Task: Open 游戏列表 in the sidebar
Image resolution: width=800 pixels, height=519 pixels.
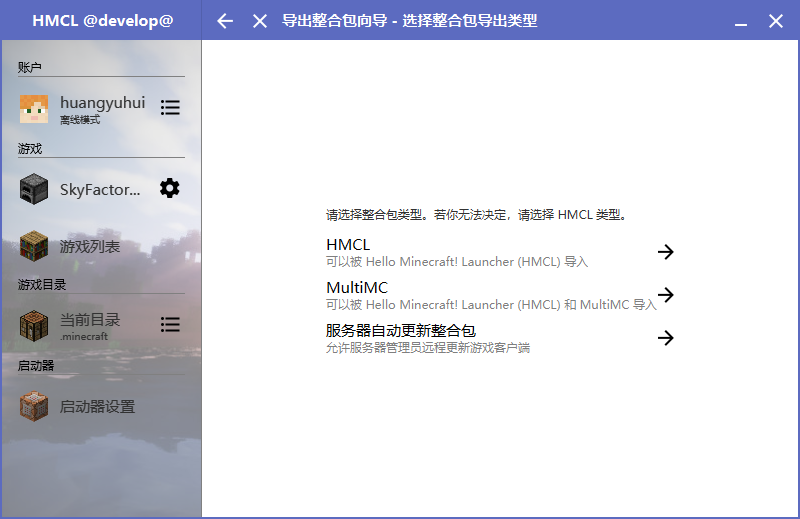Action: pyautogui.click(x=90, y=246)
